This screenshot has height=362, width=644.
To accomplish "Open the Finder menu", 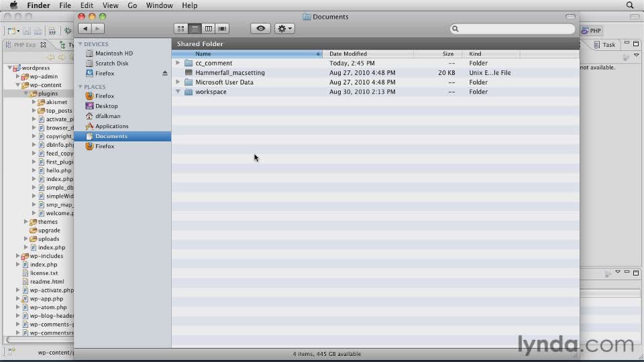I will [x=39, y=5].
